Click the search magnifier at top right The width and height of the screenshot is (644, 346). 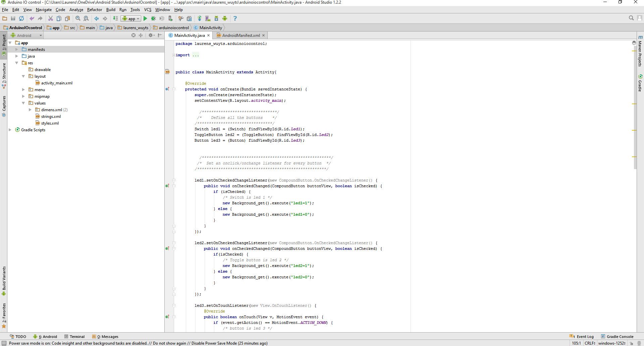click(x=631, y=18)
